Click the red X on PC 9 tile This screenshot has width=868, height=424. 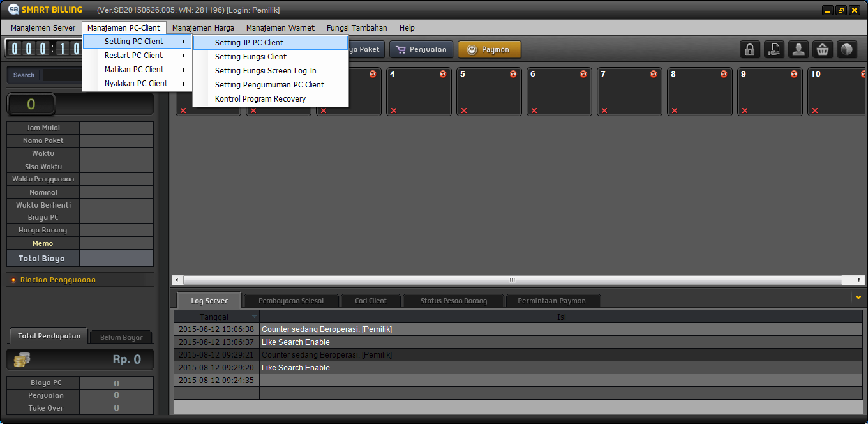click(745, 110)
